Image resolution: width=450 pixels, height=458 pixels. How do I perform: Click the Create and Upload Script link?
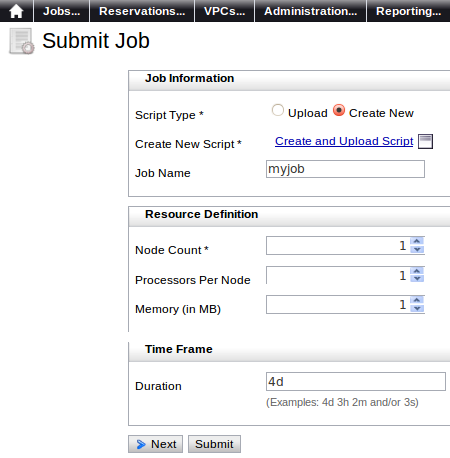pyautogui.click(x=344, y=141)
